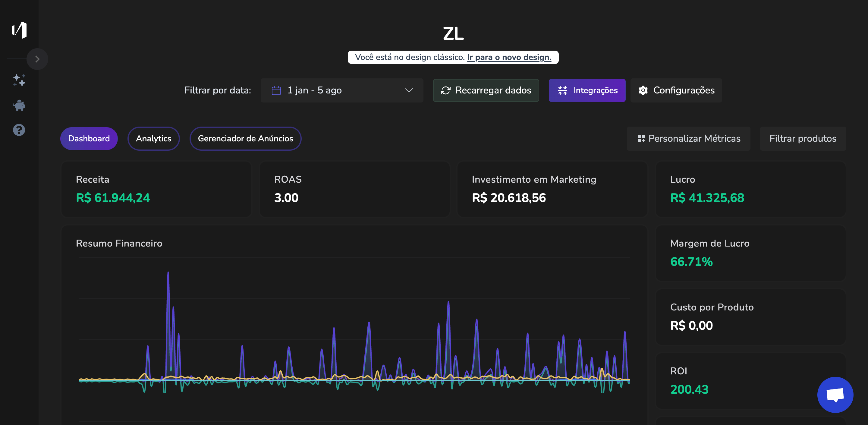This screenshot has width=868, height=425.
Task: Click the grid icon on Personalizar Métricas
Action: point(641,138)
